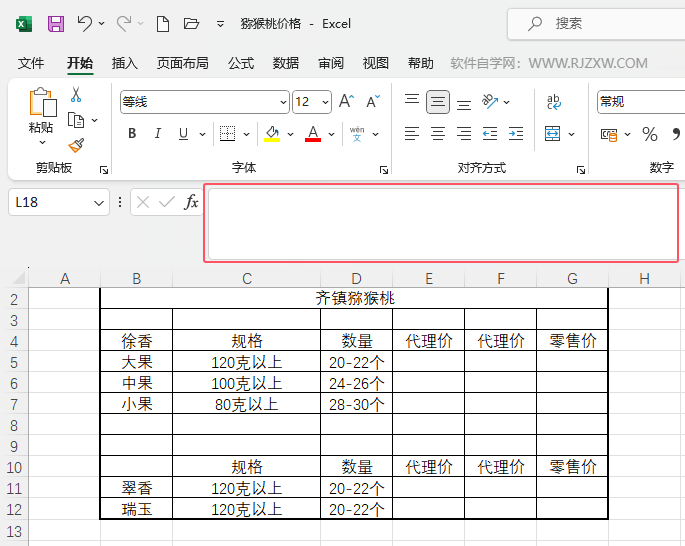Screen dimensions: 685x546
Task: Apply the yellow fill color bucket
Action: coord(272,134)
